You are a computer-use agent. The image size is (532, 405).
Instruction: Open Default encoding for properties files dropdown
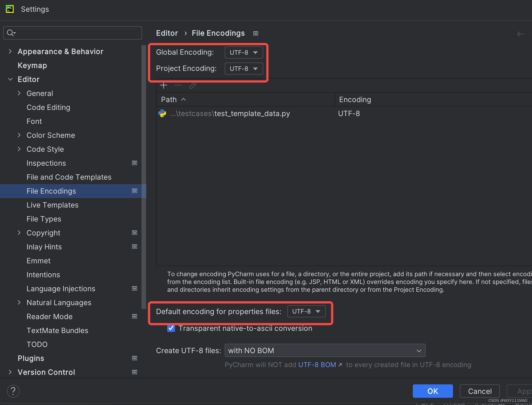[306, 311]
